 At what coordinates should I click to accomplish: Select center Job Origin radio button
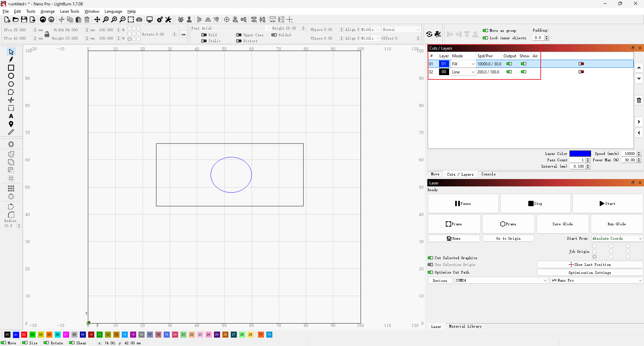pos(612,251)
